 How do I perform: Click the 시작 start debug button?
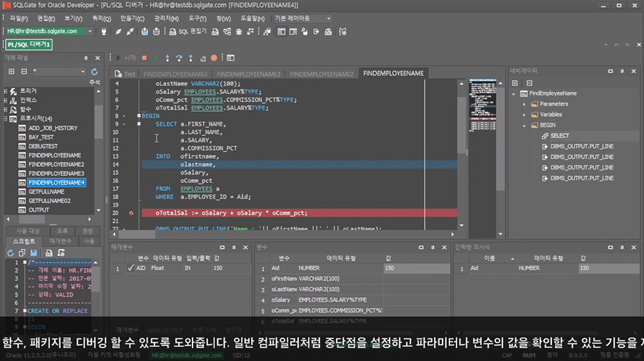pyautogui.click(x=126, y=58)
